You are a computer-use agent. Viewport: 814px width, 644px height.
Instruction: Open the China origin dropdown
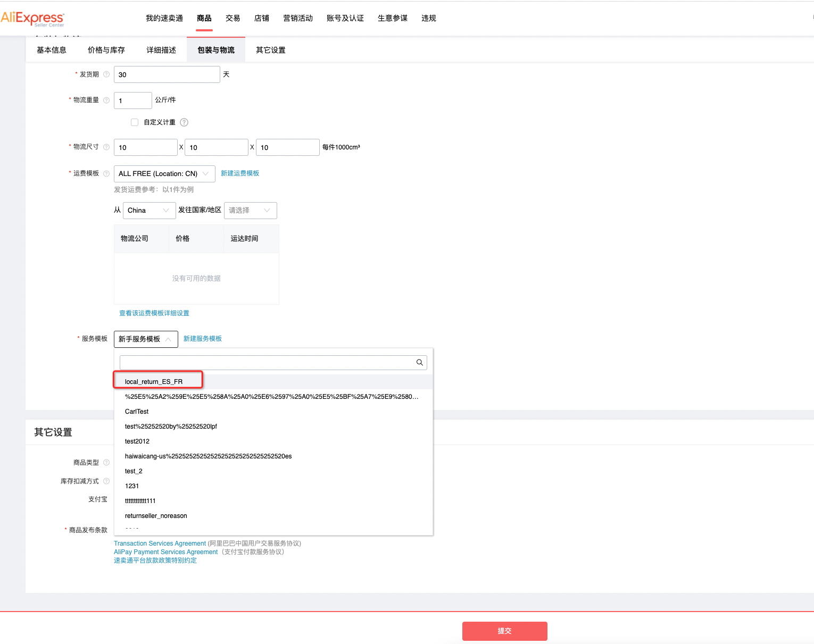coord(149,211)
